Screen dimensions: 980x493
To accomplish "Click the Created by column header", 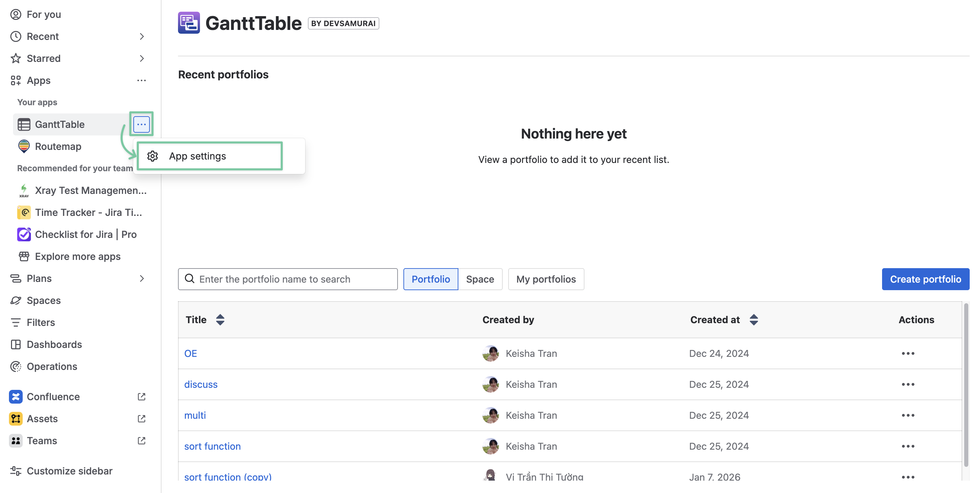I will (508, 320).
